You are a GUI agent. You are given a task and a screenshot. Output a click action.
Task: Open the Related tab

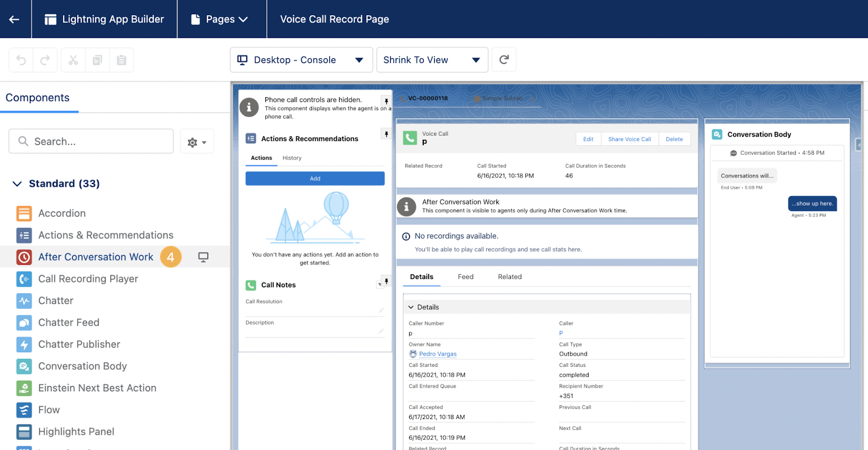(x=510, y=277)
